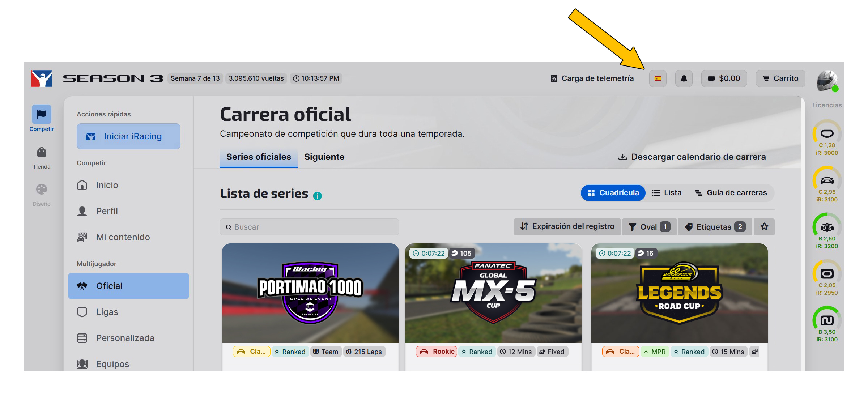Click the 0:07:22 timer on MX-5 card
868x396 pixels.
[429, 253]
